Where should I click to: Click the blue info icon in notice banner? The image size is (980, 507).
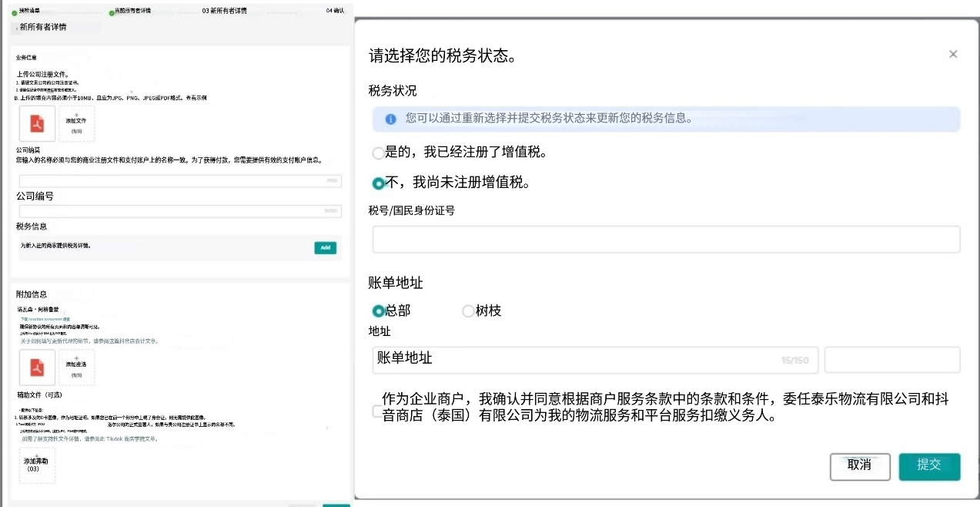(391, 119)
